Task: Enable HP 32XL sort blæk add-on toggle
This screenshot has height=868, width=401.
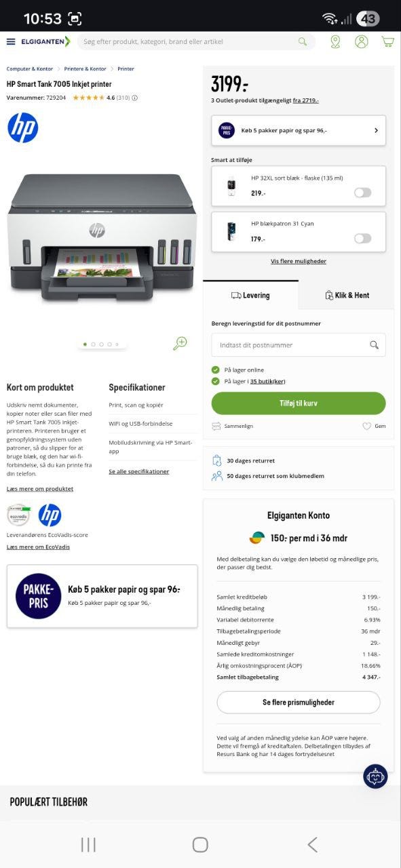Action: click(x=363, y=193)
